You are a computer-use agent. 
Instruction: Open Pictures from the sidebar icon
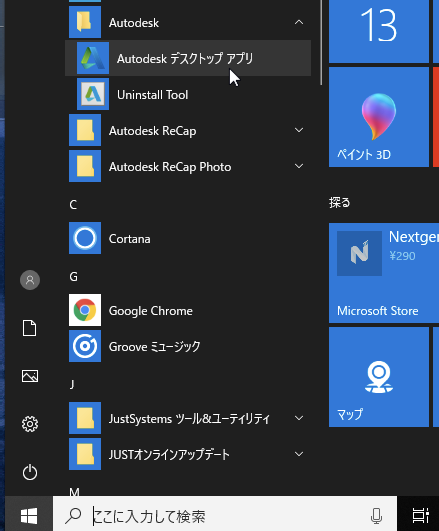30,376
